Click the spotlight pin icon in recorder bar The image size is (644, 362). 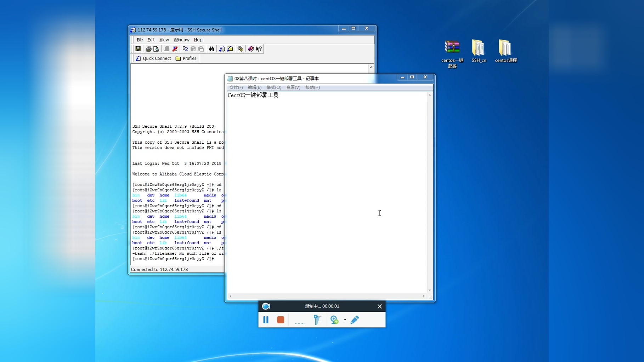(x=317, y=320)
